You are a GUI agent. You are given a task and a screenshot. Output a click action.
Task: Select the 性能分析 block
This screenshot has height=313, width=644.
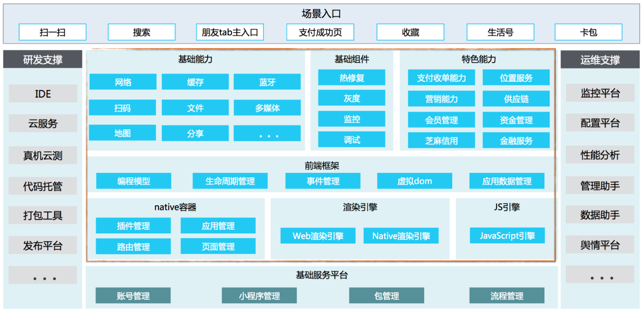pos(600,155)
